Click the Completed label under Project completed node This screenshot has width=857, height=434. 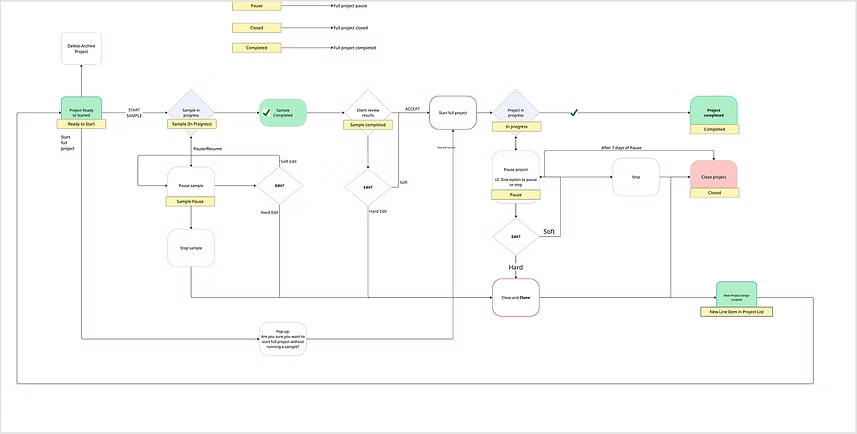pyautogui.click(x=714, y=130)
